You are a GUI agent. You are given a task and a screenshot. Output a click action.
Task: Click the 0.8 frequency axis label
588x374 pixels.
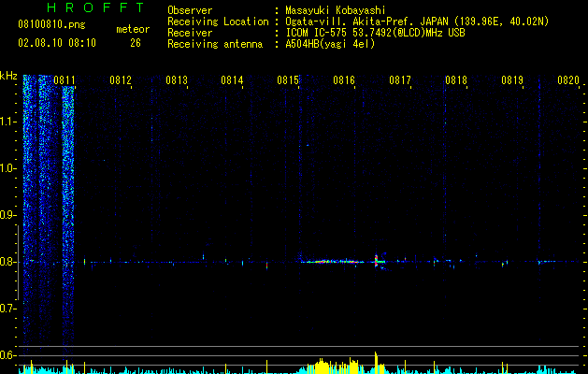(x=7, y=262)
